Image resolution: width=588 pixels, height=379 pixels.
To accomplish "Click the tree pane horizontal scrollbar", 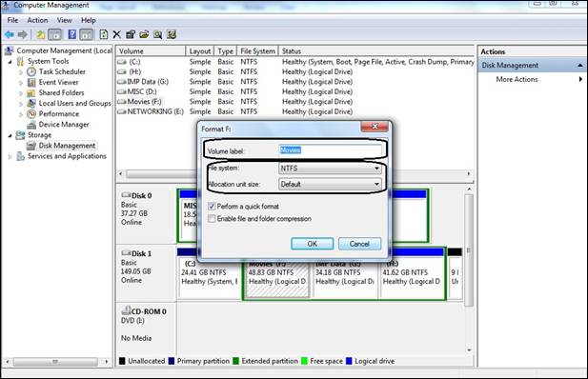I will [56, 362].
